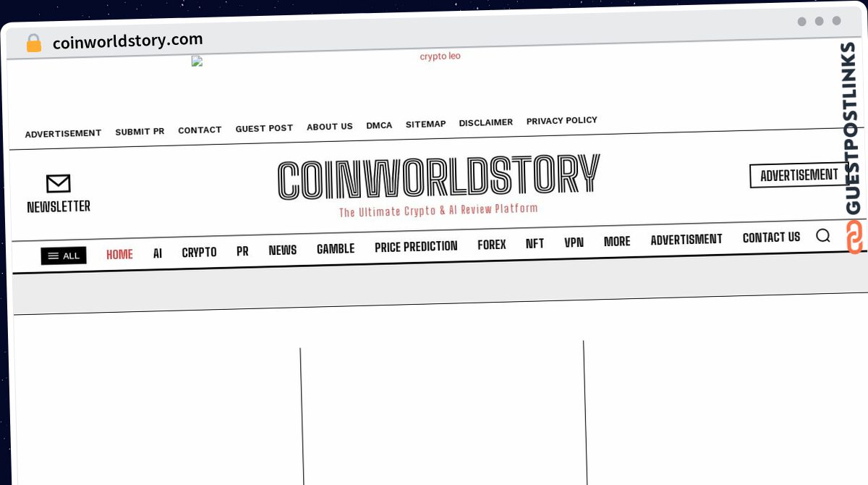Click the COINWORLDSTORY logo
Screen dimensions: 868x485
pyautogui.click(x=438, y=177)
